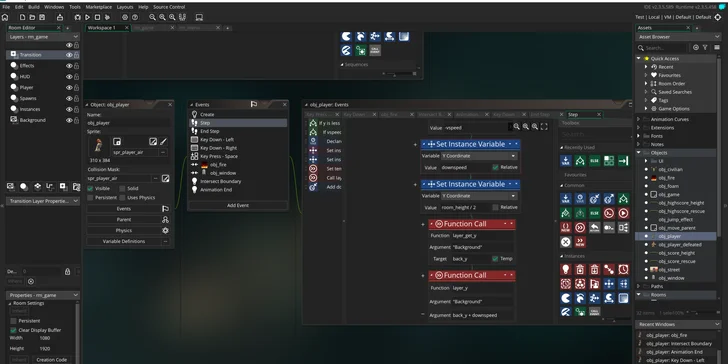Open the Build menu
The image size is (728, 364).
click(x=33, y=7)
